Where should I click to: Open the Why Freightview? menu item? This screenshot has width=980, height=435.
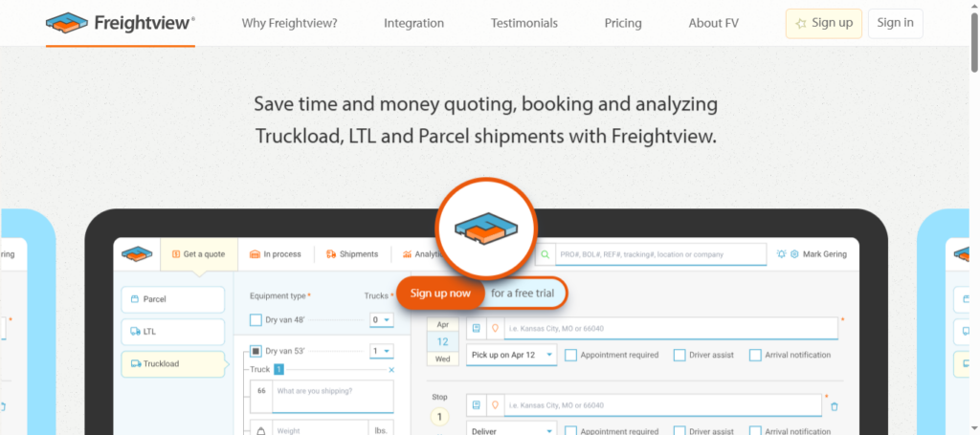tap(289, 24)
